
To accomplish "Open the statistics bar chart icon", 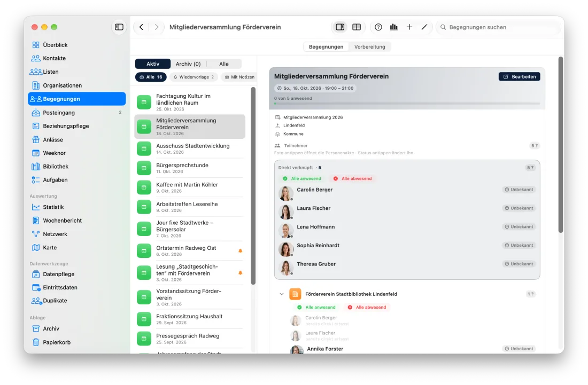I will (x=393, y=27).
